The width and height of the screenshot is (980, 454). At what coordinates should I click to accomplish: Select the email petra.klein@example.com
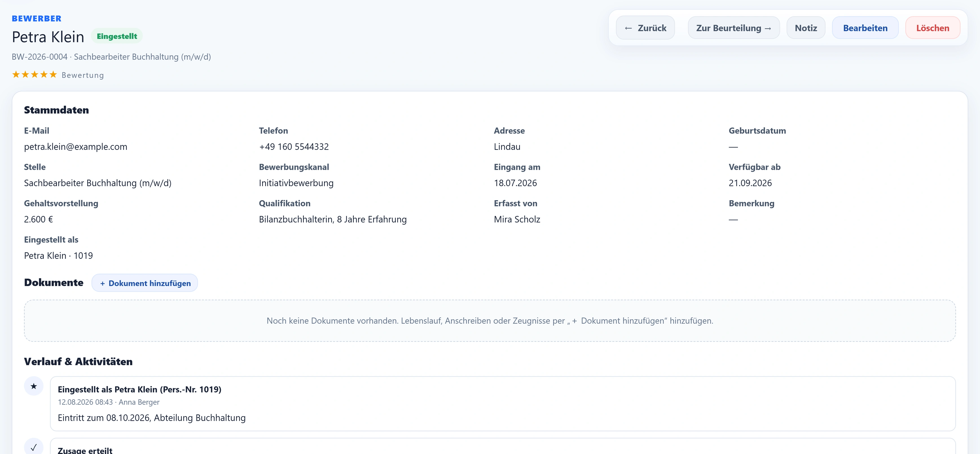(76, 146)
